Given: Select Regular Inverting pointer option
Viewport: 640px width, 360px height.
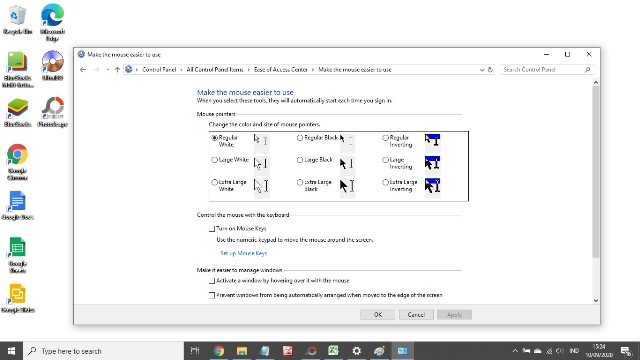Looking at the screenshot, I should click(x=385, y=138).
